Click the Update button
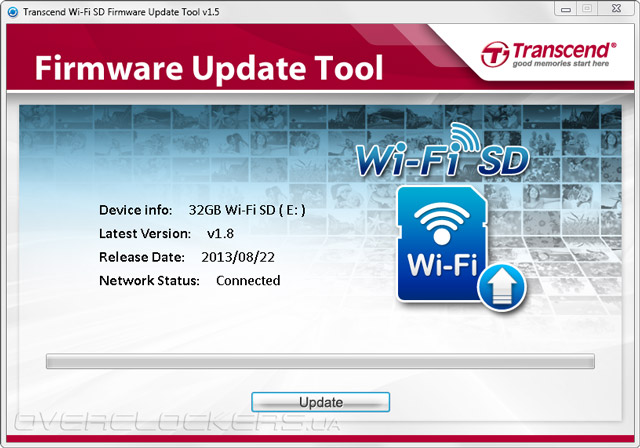 320,402
